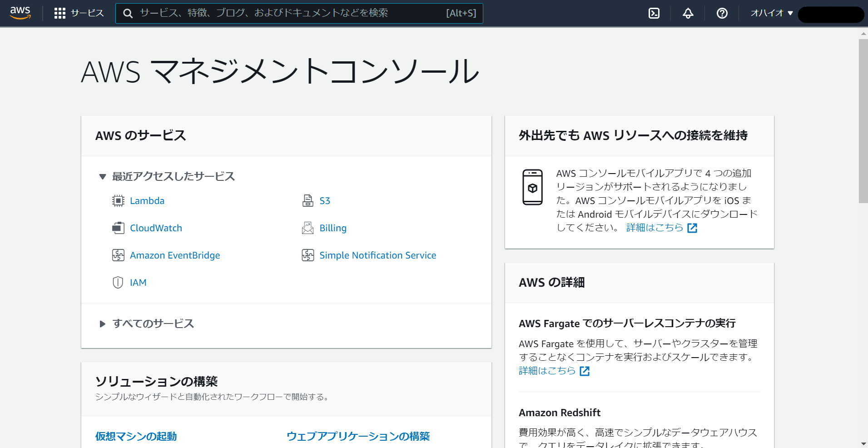Viewport: 868px width, 448px height.
Task: Navigate to IAM
Action: point(138,283)
